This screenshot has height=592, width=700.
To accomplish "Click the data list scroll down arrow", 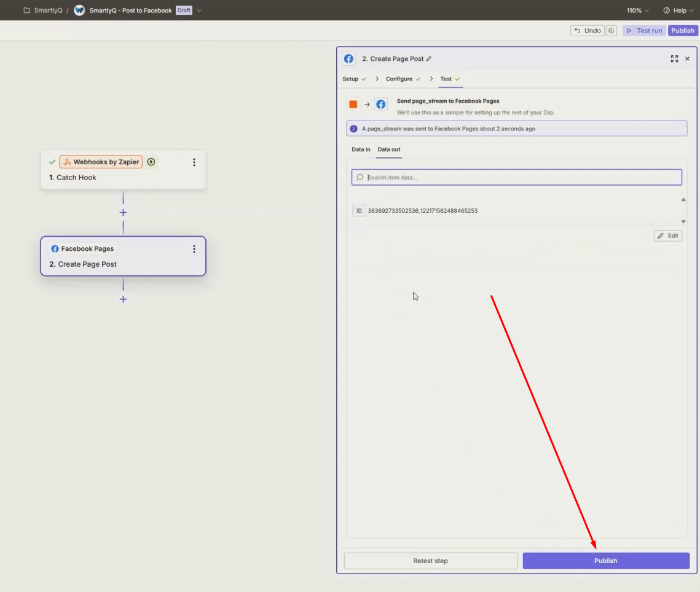I will (683, 221).
